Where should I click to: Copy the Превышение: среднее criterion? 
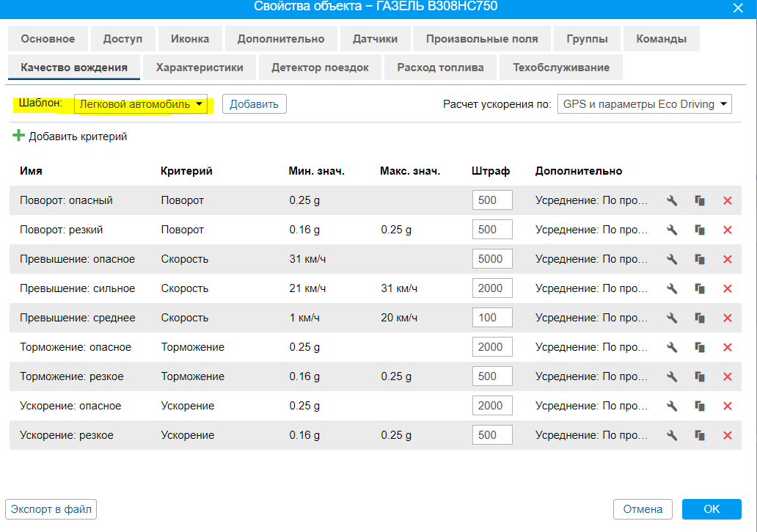click(x=700, y=318)
